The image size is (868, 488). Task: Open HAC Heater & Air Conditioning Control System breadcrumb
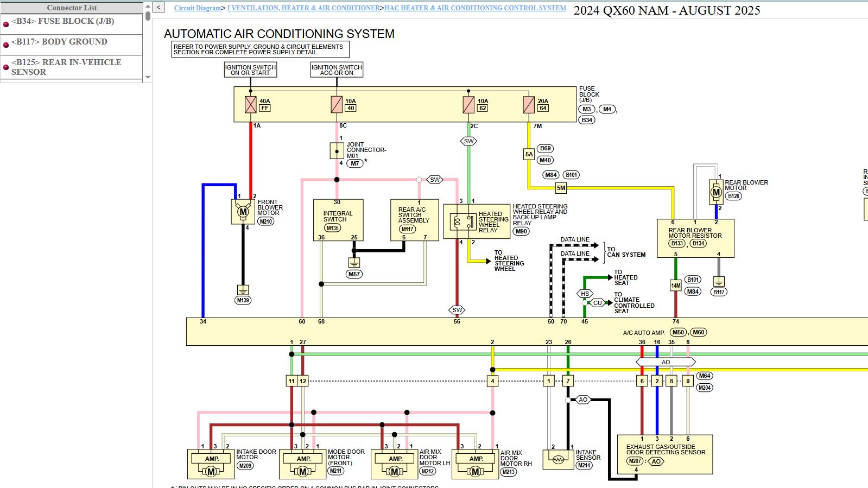point(475,8)
